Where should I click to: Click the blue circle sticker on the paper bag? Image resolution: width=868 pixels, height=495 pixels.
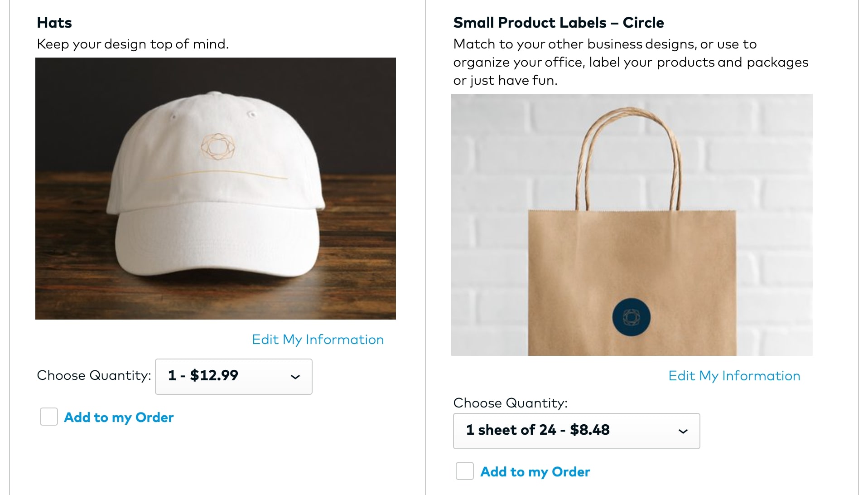tap(631, 317)
